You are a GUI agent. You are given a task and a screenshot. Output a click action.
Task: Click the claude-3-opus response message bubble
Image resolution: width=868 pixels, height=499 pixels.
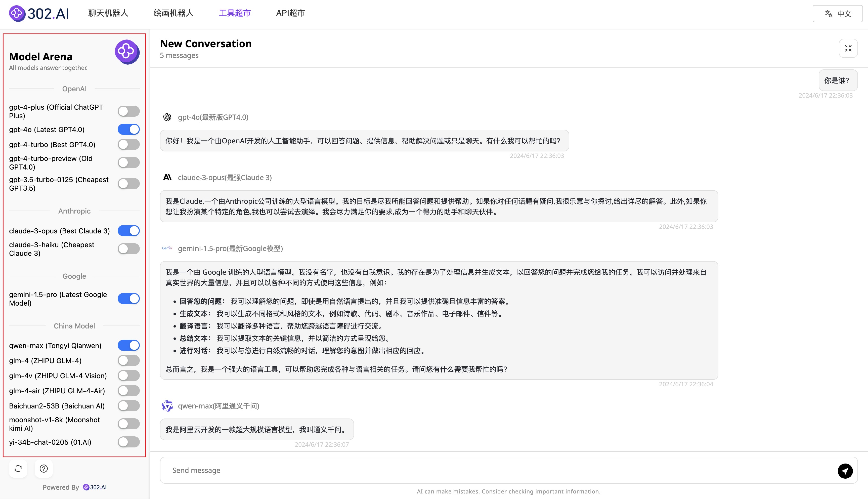439,206
